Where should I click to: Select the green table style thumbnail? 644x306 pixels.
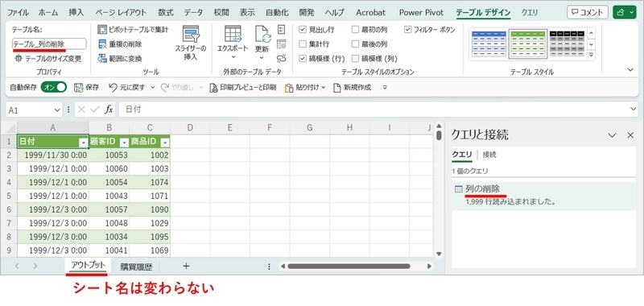pos(528,44)
